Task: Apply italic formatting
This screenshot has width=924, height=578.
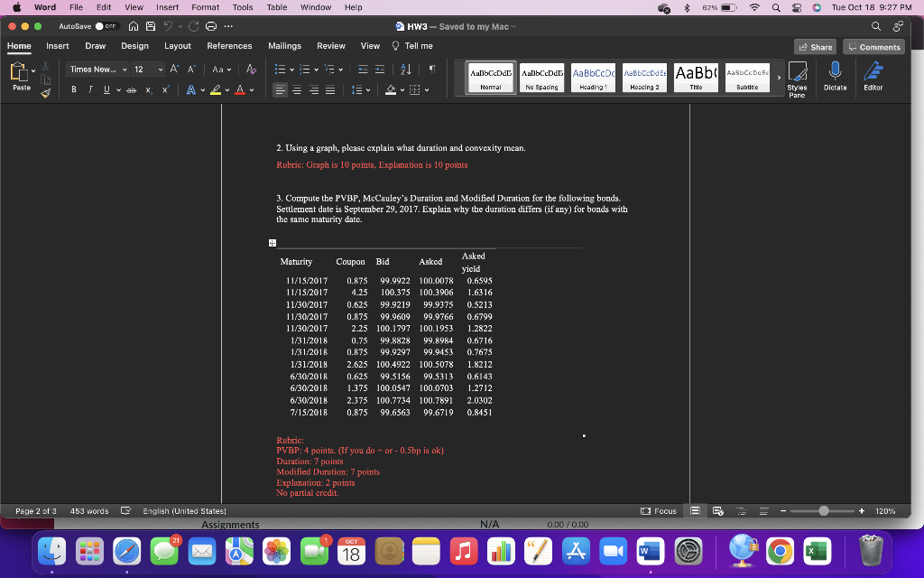Action: [89, 89]
